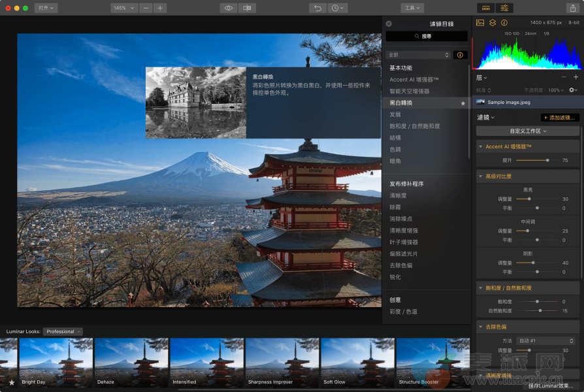Toggle the before/after compare view icon
Image resolution: width=584 pixels, height=392 pixels.
click(247, 8)
